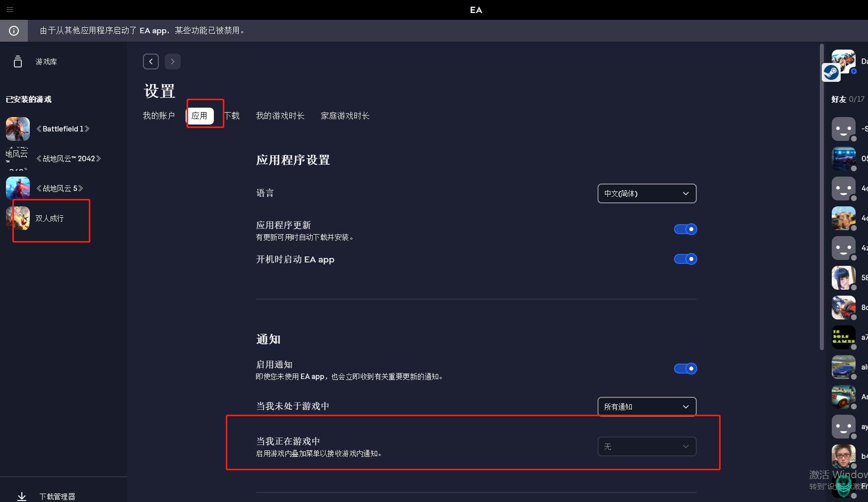Screen dimensions: 868x502
Task: Toggle the 开机时启动 EA app switch
Action: tap(685, 259)
